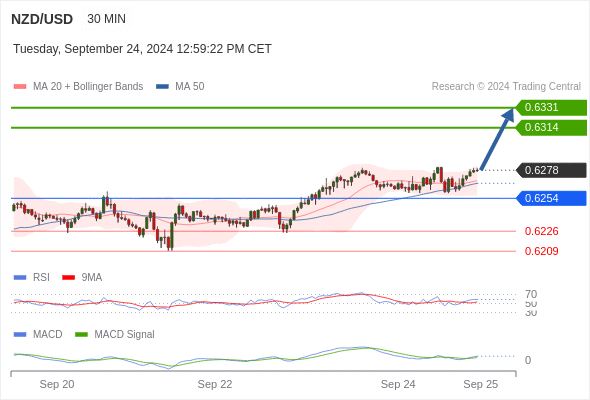This screenshot has height=400, width=590.
Task: Click the Sep 22 date marker on axis
Action: 215,384
